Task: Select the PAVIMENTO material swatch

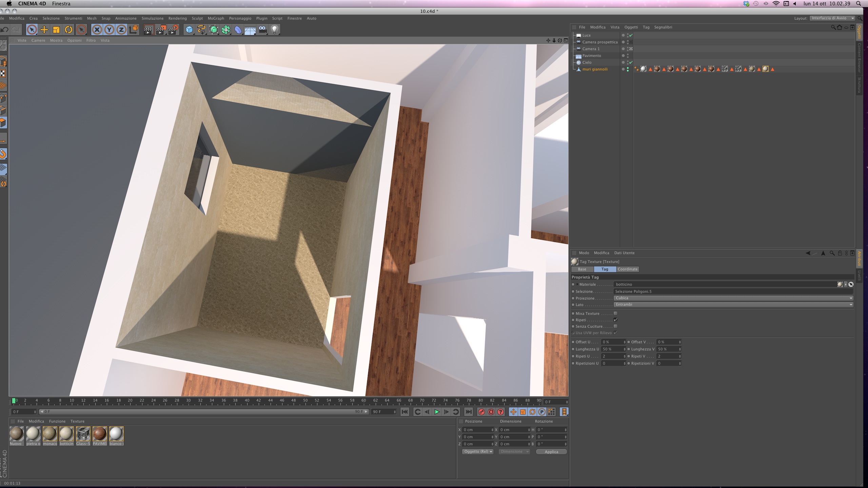Action: (x=100, y=434)
